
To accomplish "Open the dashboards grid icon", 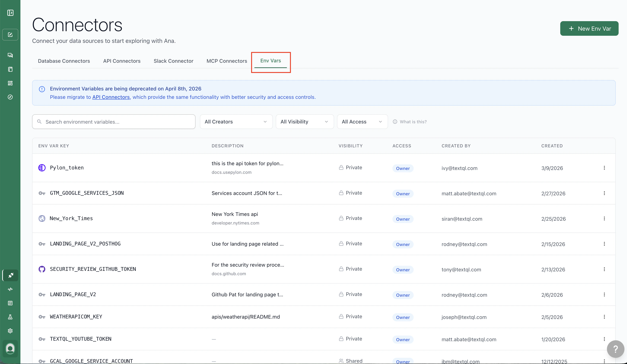I will point(10,83).
